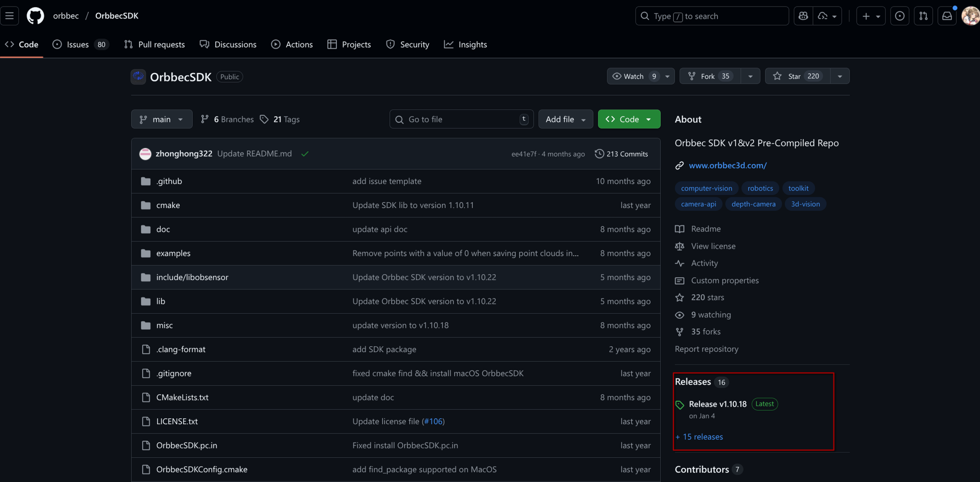Open Custom properties link
This screenshot has height=482, width=980.
[725, 280]
